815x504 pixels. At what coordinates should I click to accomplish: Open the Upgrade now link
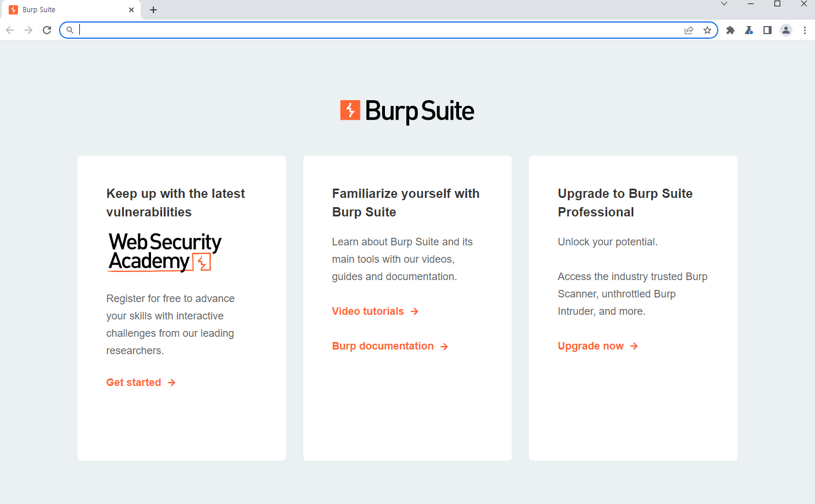(x=591, y=346)
